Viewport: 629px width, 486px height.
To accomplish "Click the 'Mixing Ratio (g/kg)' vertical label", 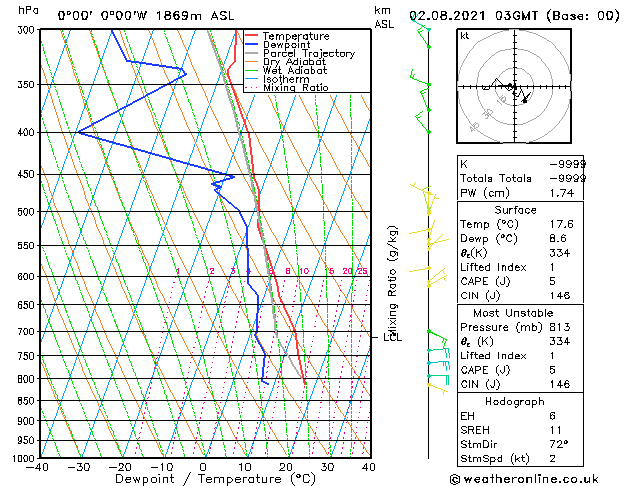I will click(392, 282).
